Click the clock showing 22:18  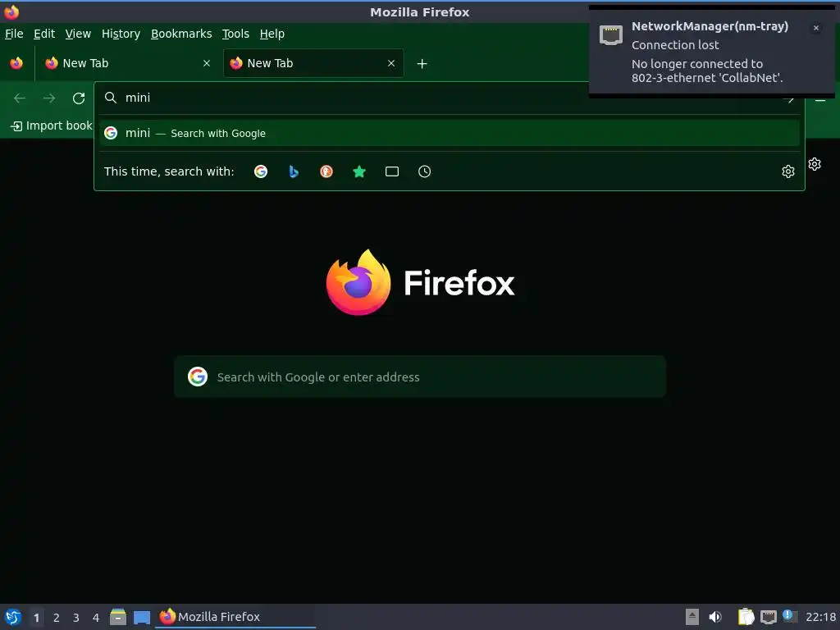pyautogui.click(x=820, y=617)
